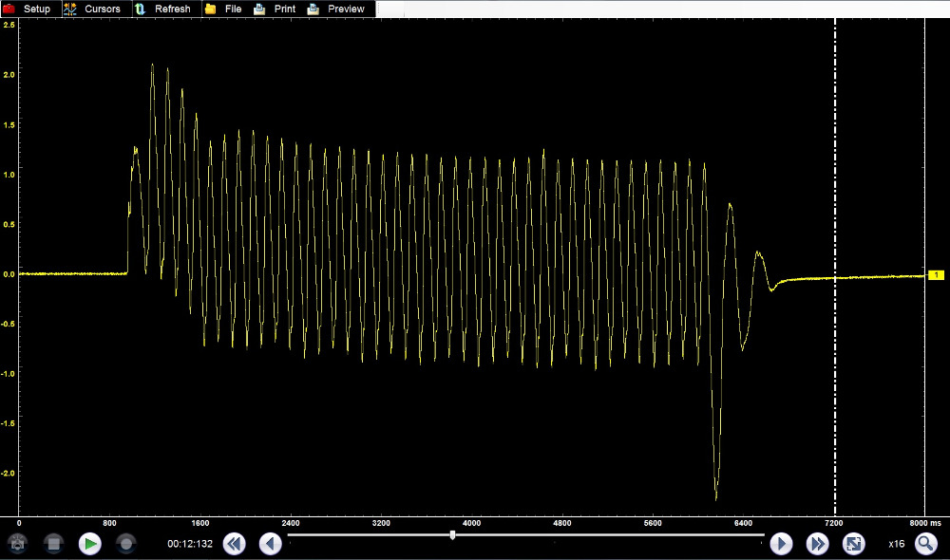Click the yellow folder File icon
Viewport: 950px width, 560px height.
tap(210, 9)
